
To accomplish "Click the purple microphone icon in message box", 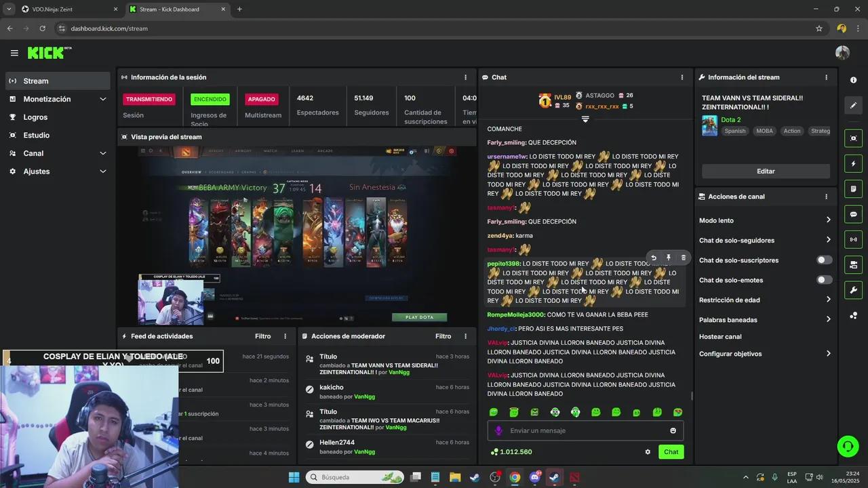I will tap(498, 430).
